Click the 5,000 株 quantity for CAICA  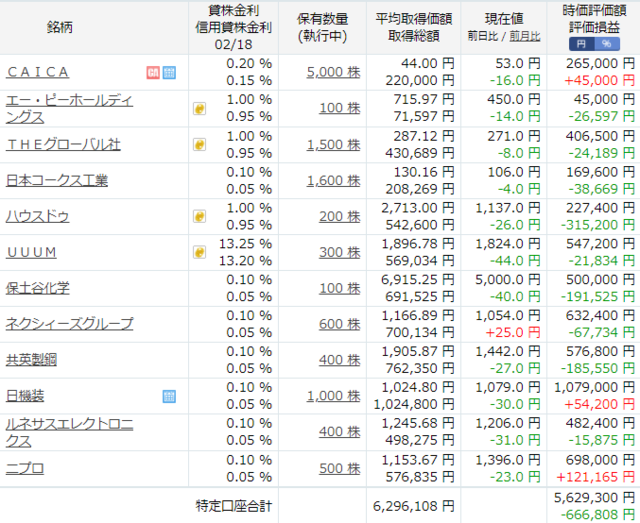(x=333, y=72)
